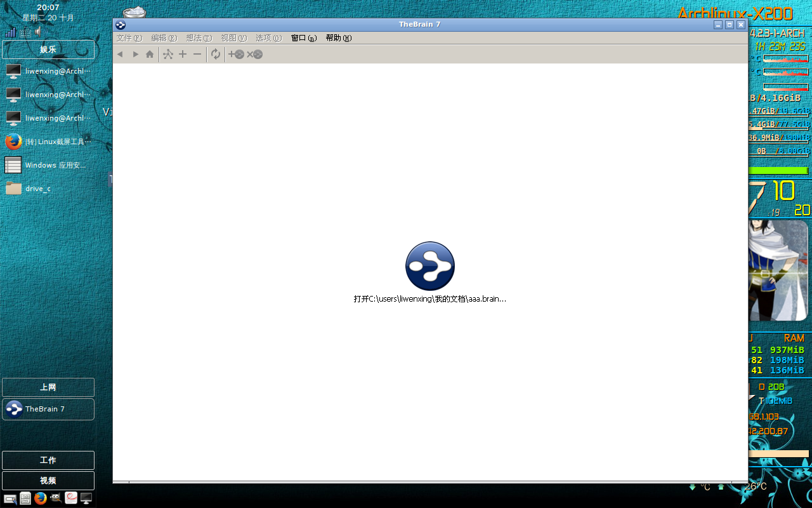
Task: Click the remove-brain X circle icon
Action: 254,55
